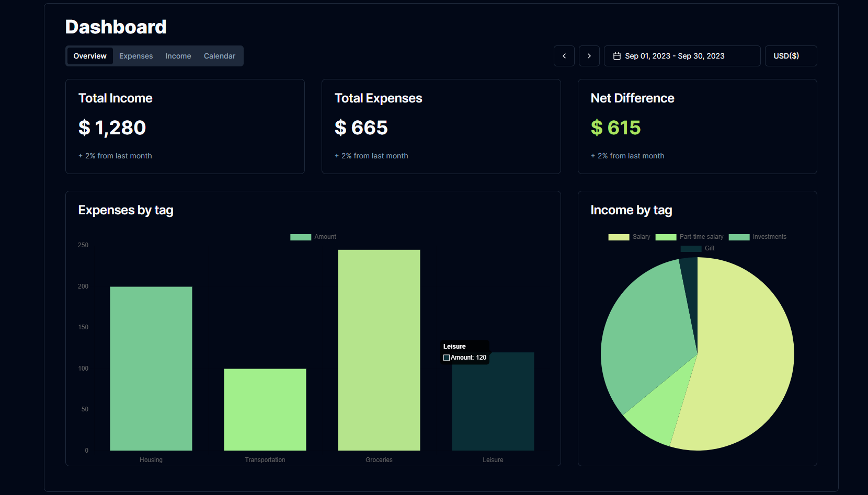The image size is (868, 495).
Task: Click the Total Expenses amount $ 665
Action: click(x=361, y=128)
